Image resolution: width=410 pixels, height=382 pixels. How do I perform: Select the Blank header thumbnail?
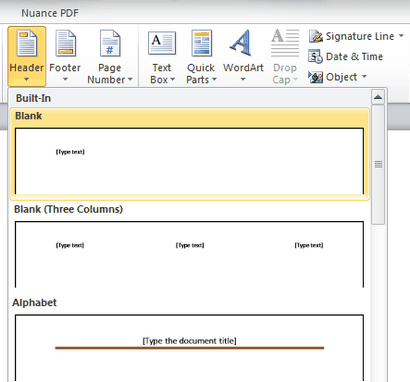189,161
